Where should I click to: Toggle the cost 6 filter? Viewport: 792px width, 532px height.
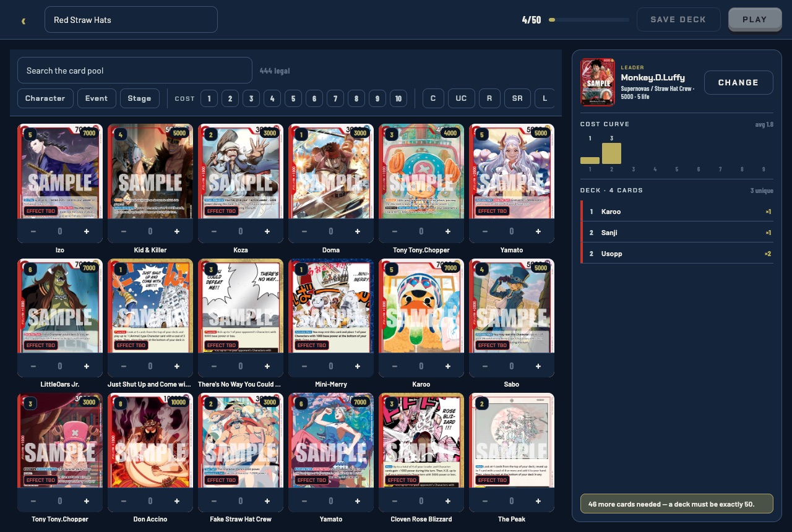tap(314, 98)
